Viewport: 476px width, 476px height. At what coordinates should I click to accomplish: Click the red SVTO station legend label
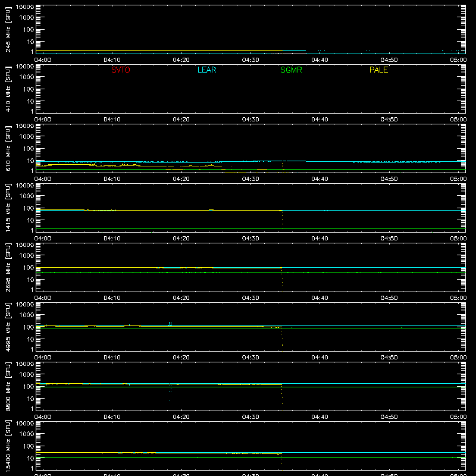pos(121,70)
